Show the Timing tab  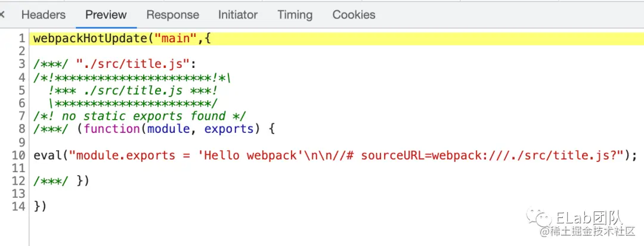coord(295,15)
